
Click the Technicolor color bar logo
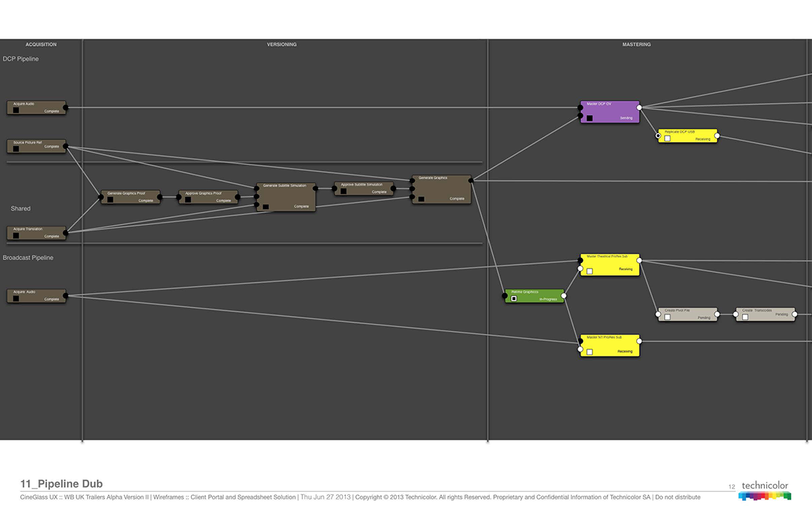[x=765, y=496]
